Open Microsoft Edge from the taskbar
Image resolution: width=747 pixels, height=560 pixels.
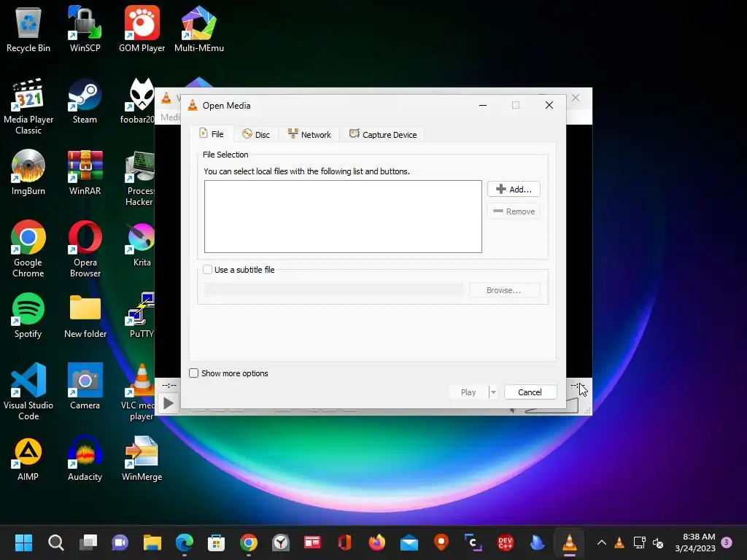pos(185,542)
